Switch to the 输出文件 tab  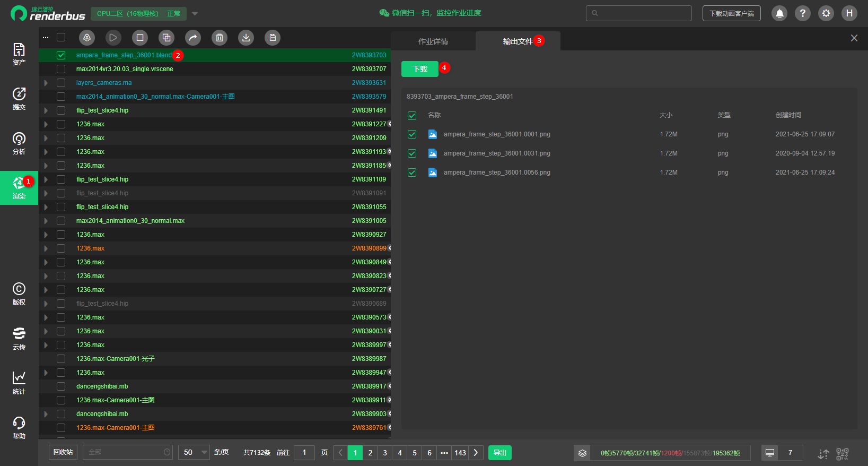518,41
